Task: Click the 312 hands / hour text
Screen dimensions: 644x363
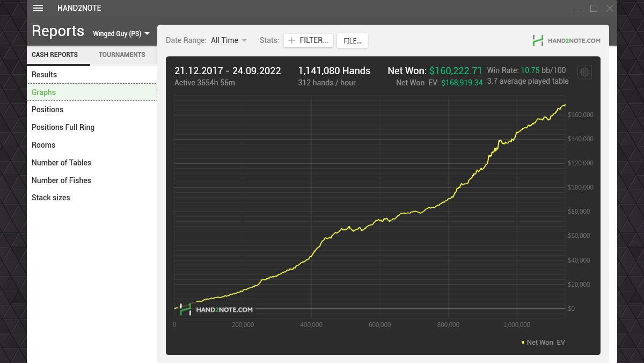Action: pyautogui.click(x=327, y=83)
